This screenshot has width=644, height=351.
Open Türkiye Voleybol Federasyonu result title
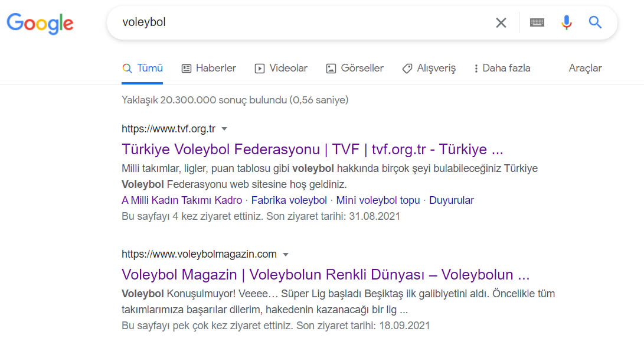[x=312, y=149]
